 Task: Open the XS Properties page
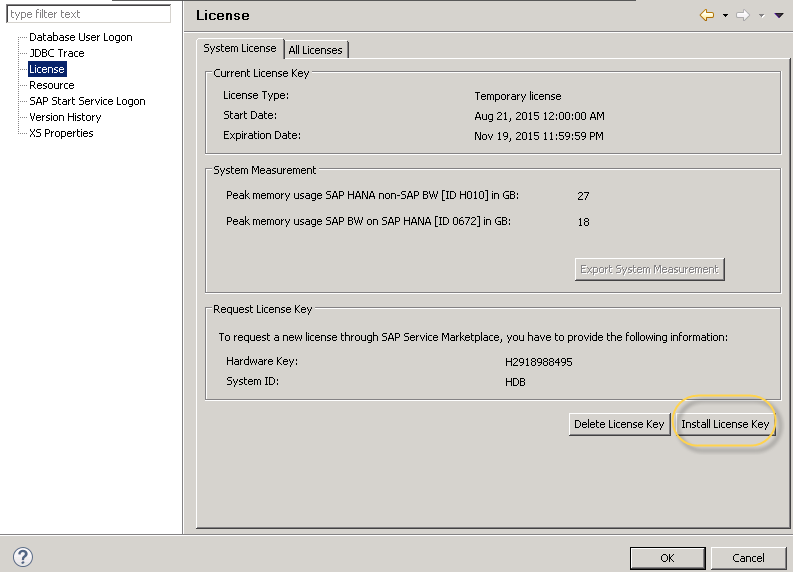(61, 133)
